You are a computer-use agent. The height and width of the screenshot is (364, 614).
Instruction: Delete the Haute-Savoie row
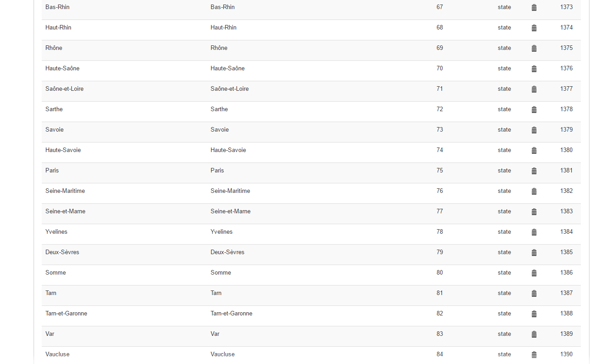(534, 151)
